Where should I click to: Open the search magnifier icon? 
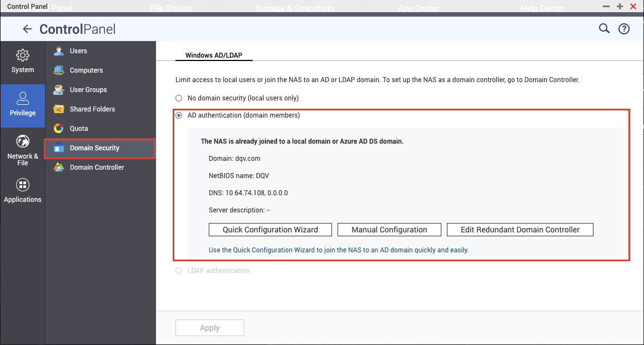coord(604,29)
